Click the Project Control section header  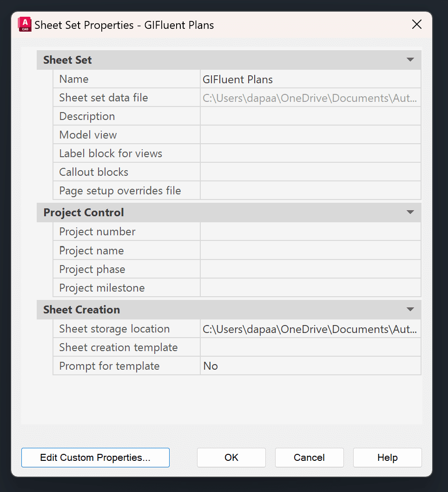(x=84, y=213)
